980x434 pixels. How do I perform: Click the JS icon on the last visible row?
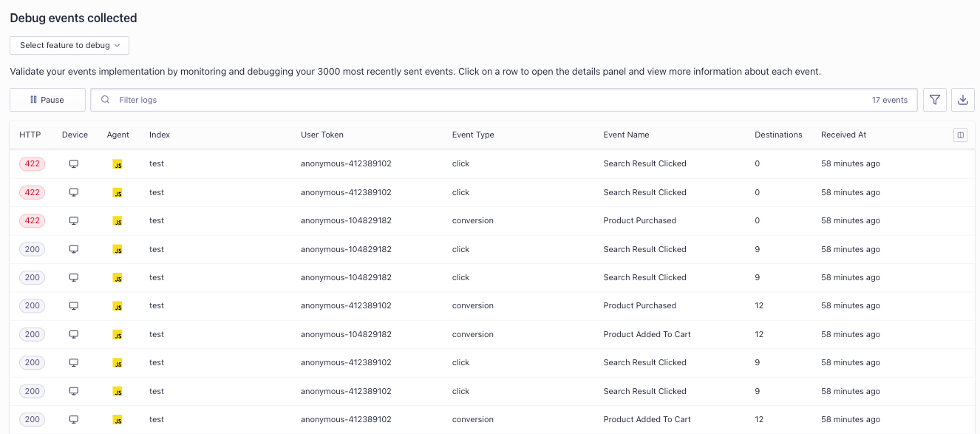[x=118, y=419]
